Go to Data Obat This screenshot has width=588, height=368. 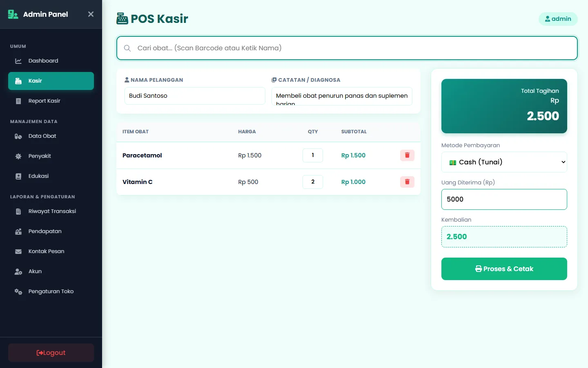click(x=51, y=136)
